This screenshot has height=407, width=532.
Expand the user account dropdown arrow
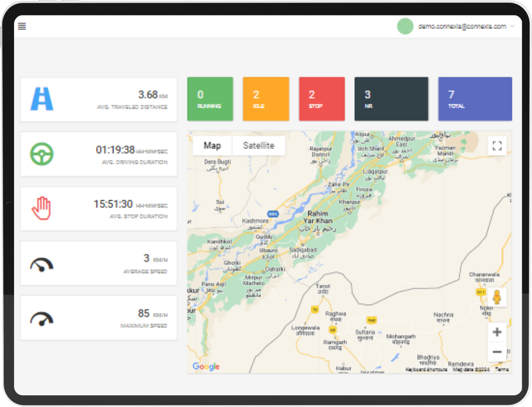[512, 26]
